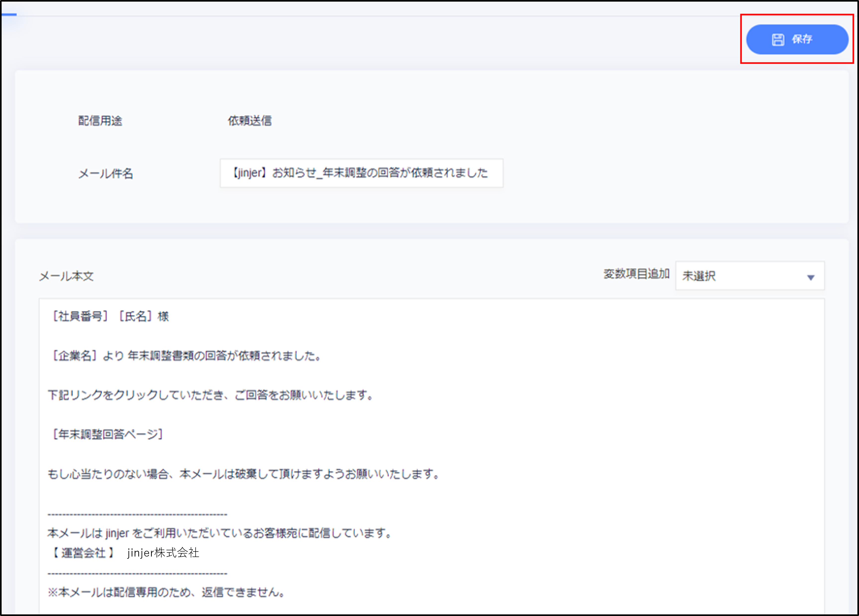Click the line もし心当たりのない場合 in the body
Image resolution: width=859 pixels, height=616 pixels.
[242, 474]
